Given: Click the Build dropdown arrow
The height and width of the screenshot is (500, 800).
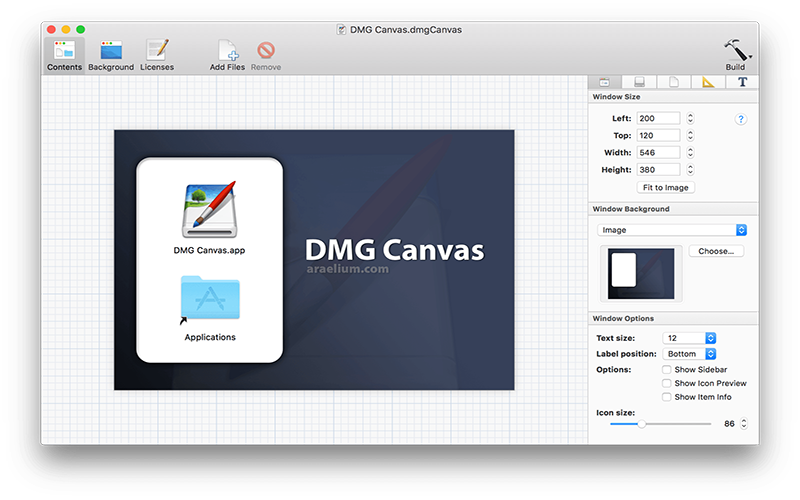Looking at the screenshot, I should [x=751, y=57].
